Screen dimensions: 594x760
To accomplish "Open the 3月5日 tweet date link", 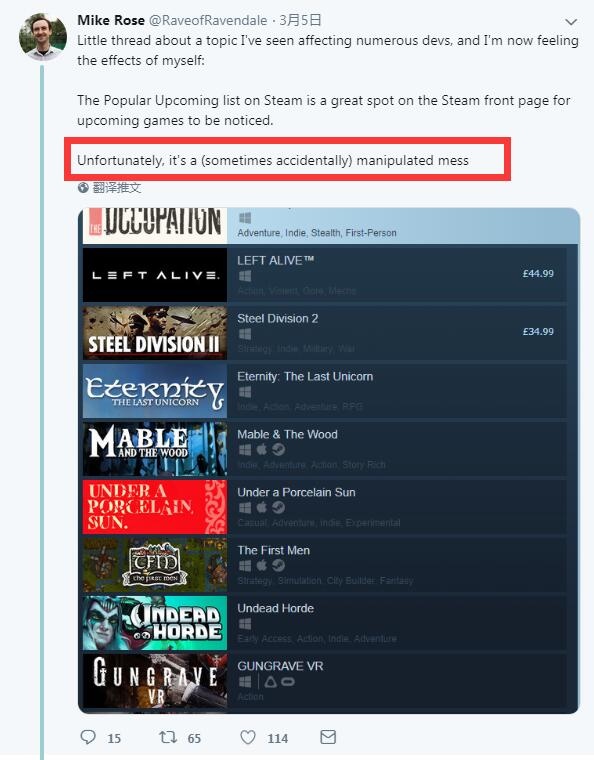I will pos(300,20).
